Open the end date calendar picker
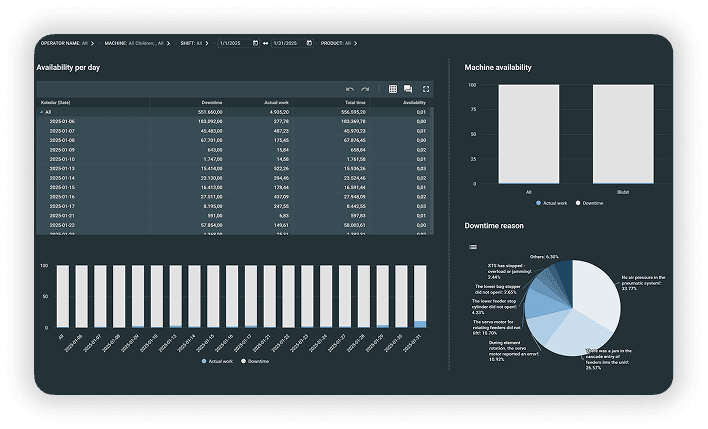The height and width of the screenshot is (429, 708). [x=309, y=43]
